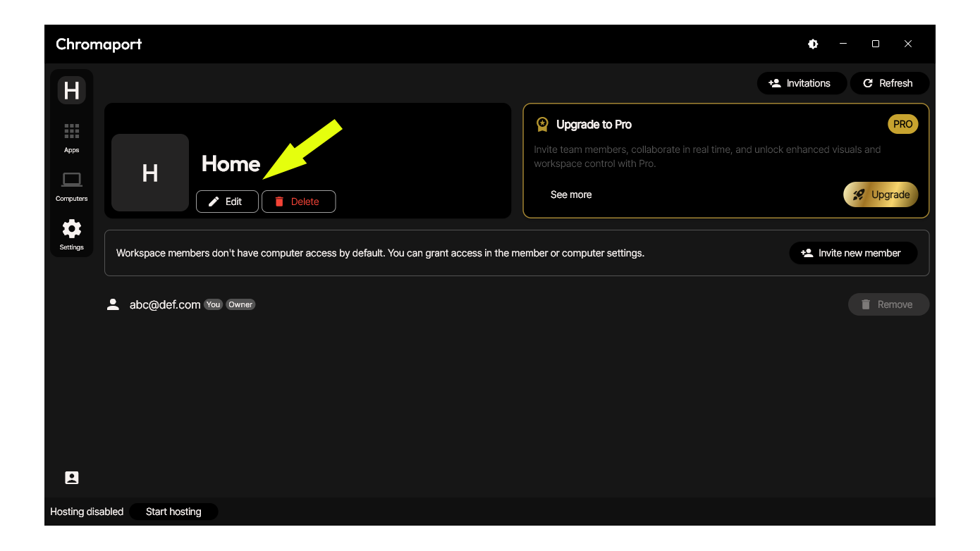Screen dimensions: 980x551
Task: Click the large H workspace avatar
Action: click(150, 173)
